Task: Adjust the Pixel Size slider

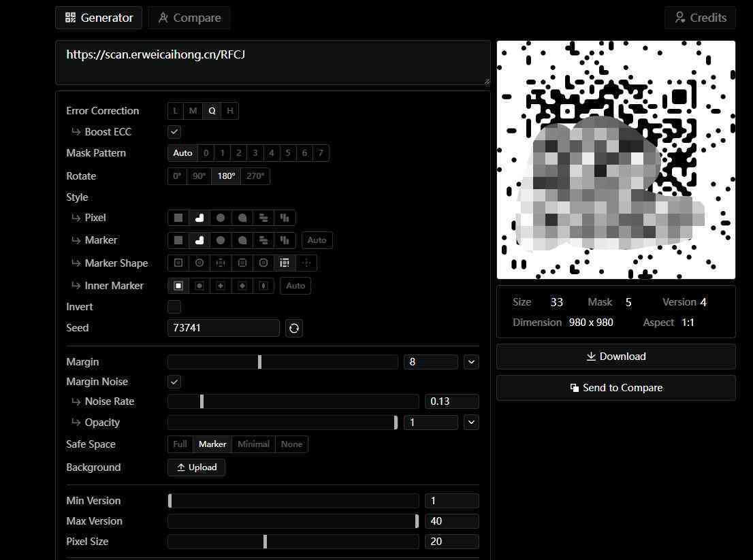Action: click(x=293, y=542)
